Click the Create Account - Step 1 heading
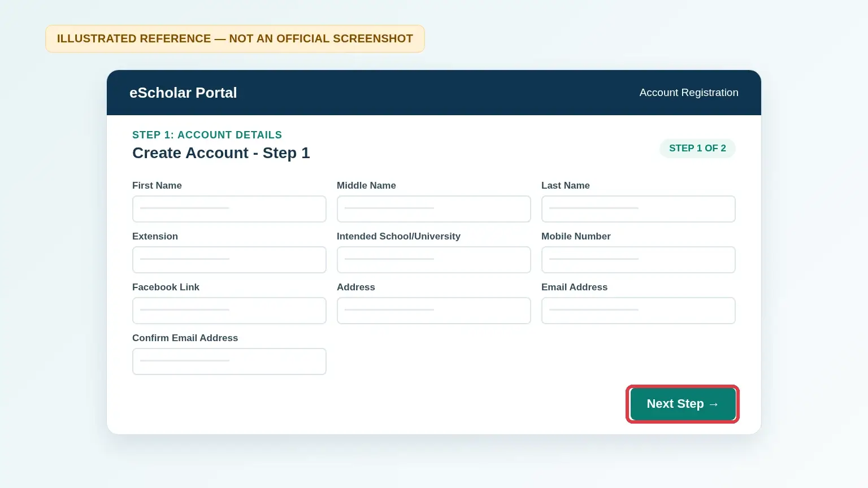This screenshot has height=488, width=868. pyautogui.click(x=221, y=153)
